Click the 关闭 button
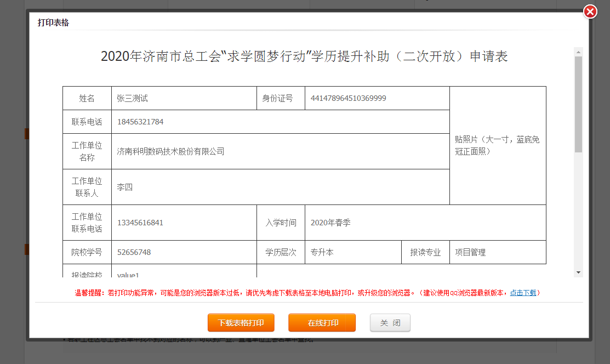This screenshot has width=610, height=364. [390, 323]
